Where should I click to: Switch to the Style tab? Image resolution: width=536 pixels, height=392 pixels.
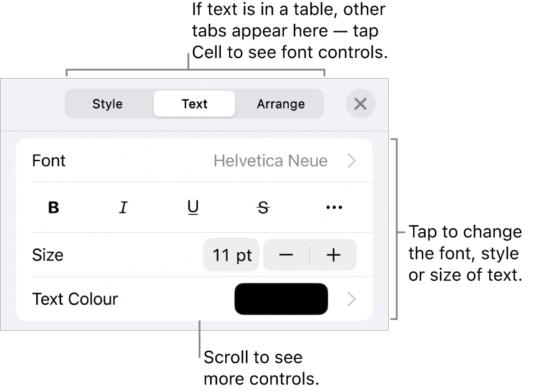click(107, 104)
